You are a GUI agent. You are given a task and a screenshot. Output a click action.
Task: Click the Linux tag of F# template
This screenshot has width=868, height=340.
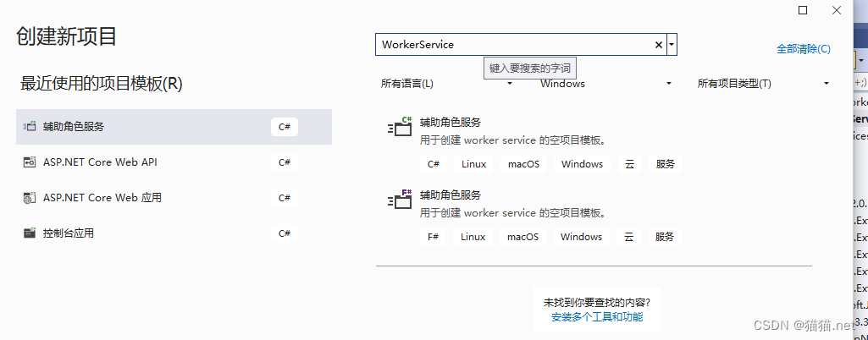pyautogui.click(x=473, y=237)
